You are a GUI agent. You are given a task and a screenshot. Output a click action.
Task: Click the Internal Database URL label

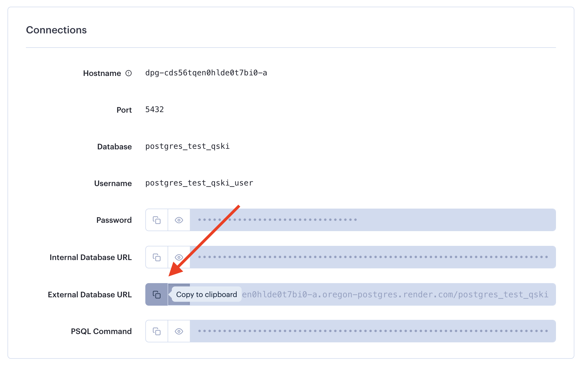point(90,257)
